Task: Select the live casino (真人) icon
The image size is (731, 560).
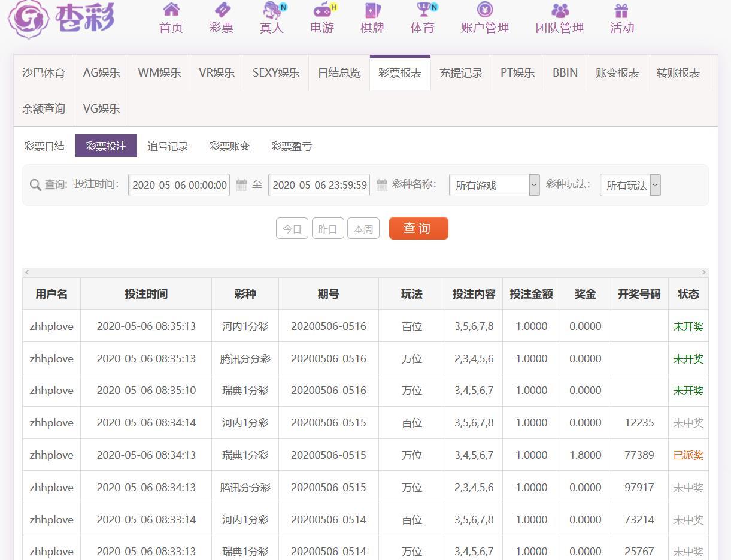Action: 272,10
